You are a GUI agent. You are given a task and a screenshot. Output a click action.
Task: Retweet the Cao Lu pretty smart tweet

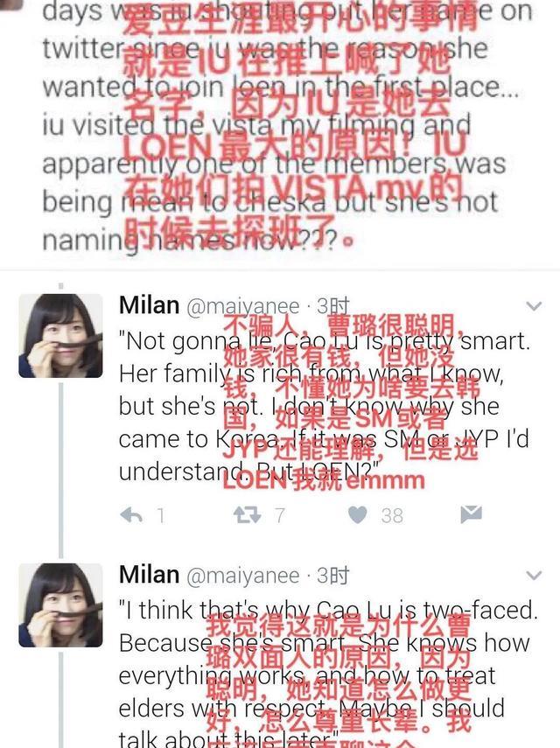coord(247,515)
